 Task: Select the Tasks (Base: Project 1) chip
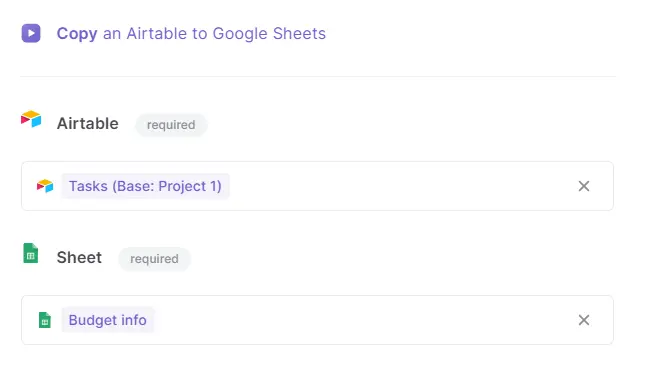point(145,186)
